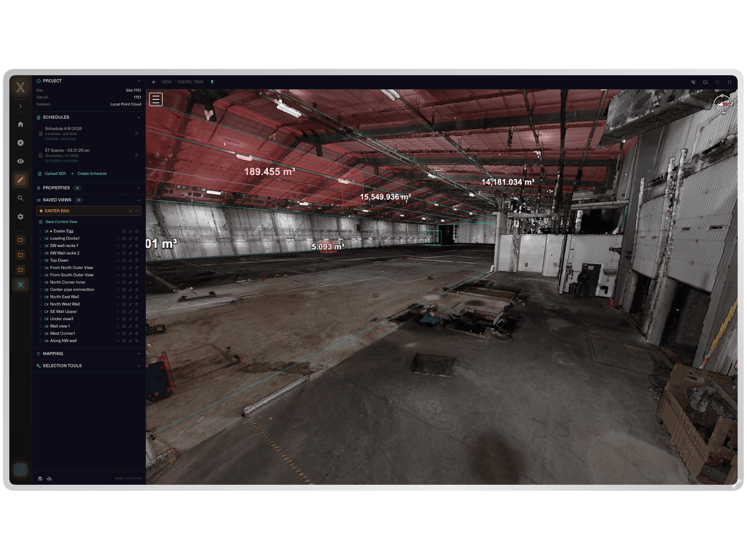747x560 pixels.
Task: Expand the MAPPING section
Action: [x=89, y=354]
